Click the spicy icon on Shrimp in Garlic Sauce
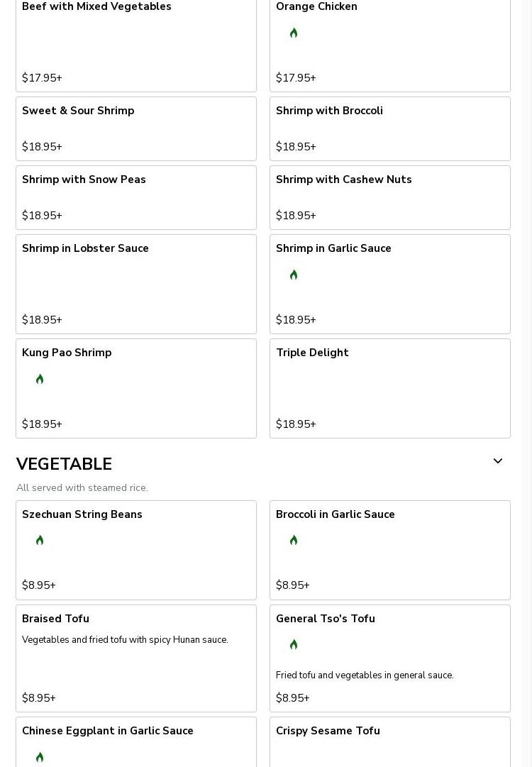The height and width of the screenshot is (767, 532). point(294,275)
